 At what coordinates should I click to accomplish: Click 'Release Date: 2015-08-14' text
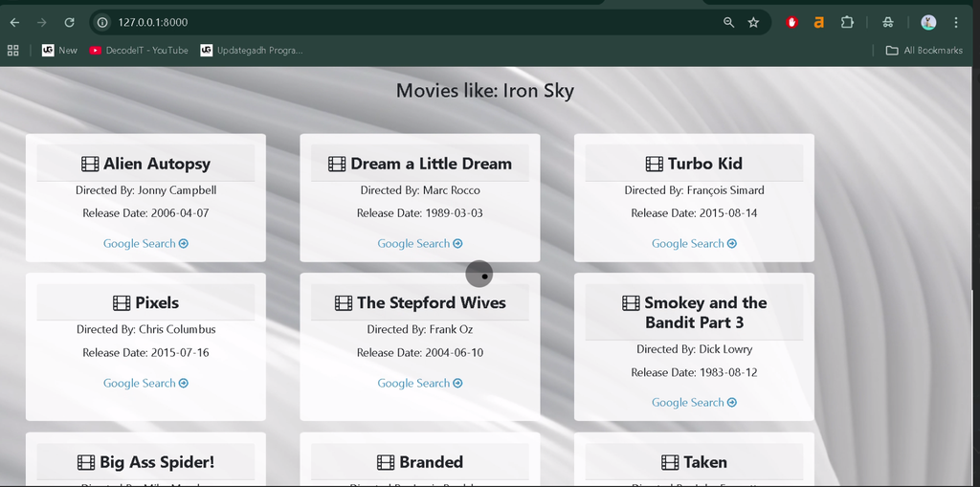coord(695,213)
